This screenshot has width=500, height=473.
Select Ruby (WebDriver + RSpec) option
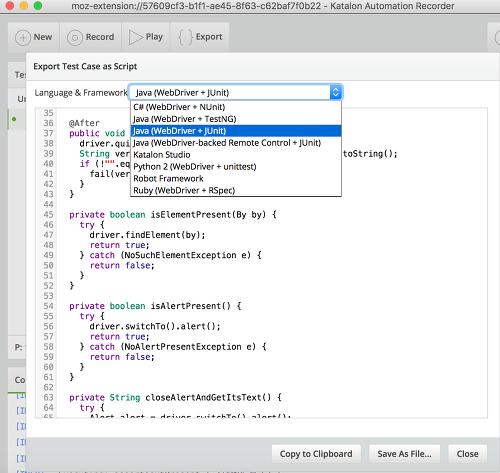tap(236, 190)
